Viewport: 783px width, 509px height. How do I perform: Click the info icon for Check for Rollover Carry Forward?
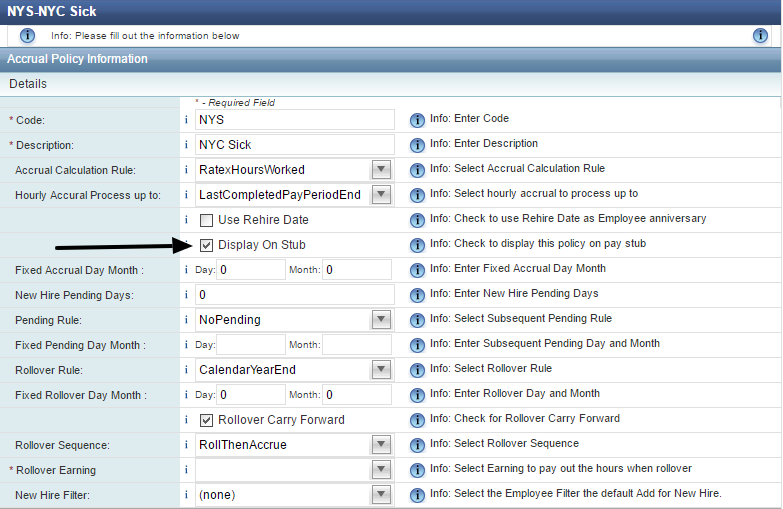point(417,420)
